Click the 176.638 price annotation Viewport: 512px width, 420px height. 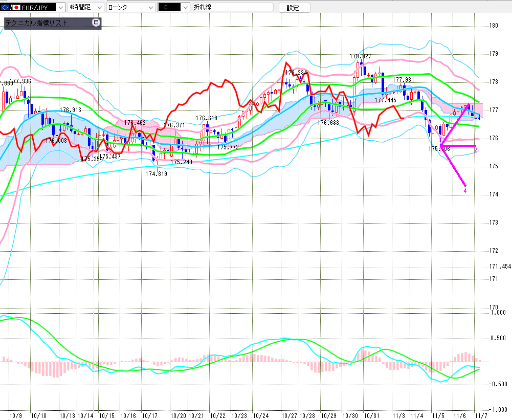(x=328, y=123)
